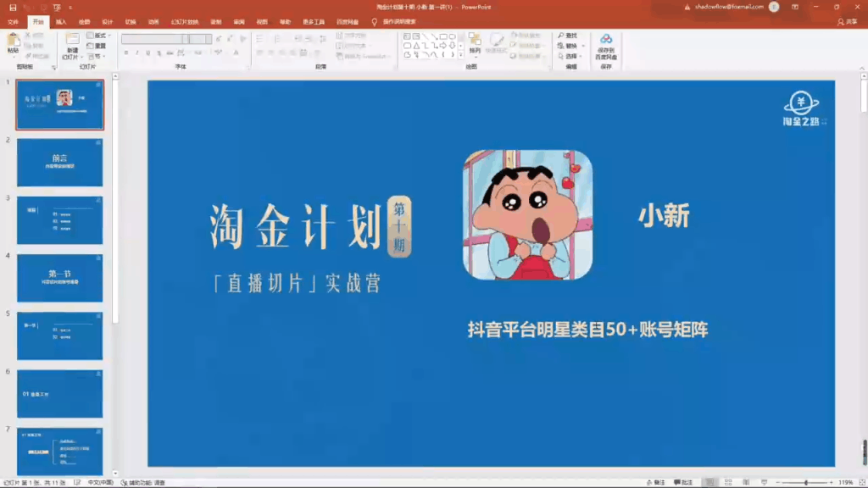Screen dimensions: 868x488
Task: Expand the shapes gallery More arrow
Action: click(x=460, y=55)
